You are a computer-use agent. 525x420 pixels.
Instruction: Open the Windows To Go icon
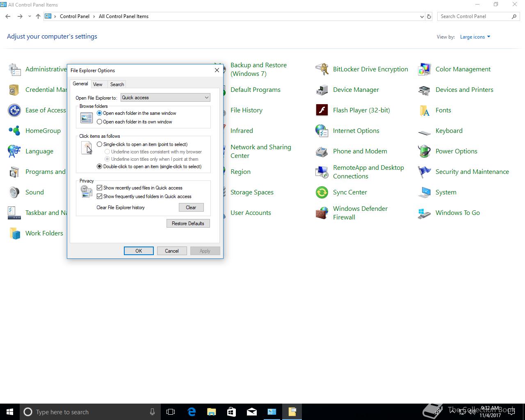click(425, 213)
